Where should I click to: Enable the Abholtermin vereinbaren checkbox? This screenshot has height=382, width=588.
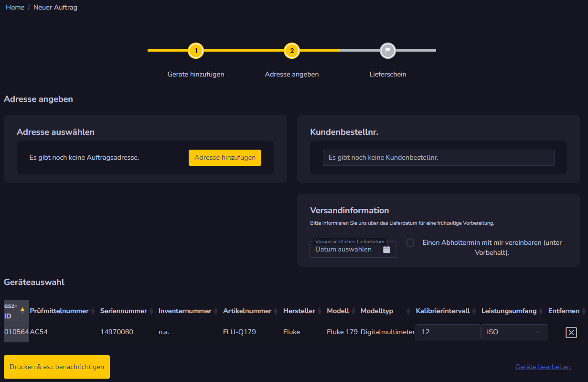point(410,243)
